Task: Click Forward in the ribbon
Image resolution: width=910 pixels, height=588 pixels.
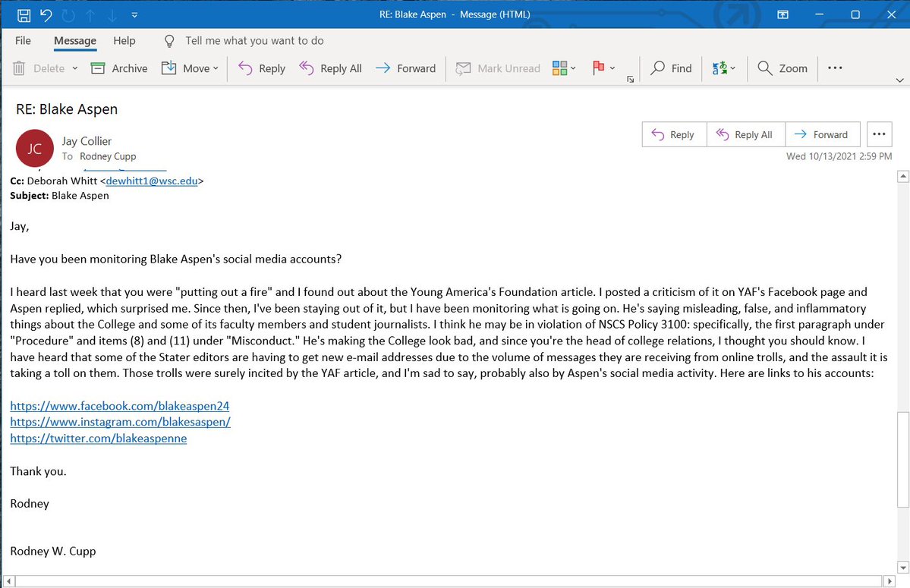Action: (406, 68)
